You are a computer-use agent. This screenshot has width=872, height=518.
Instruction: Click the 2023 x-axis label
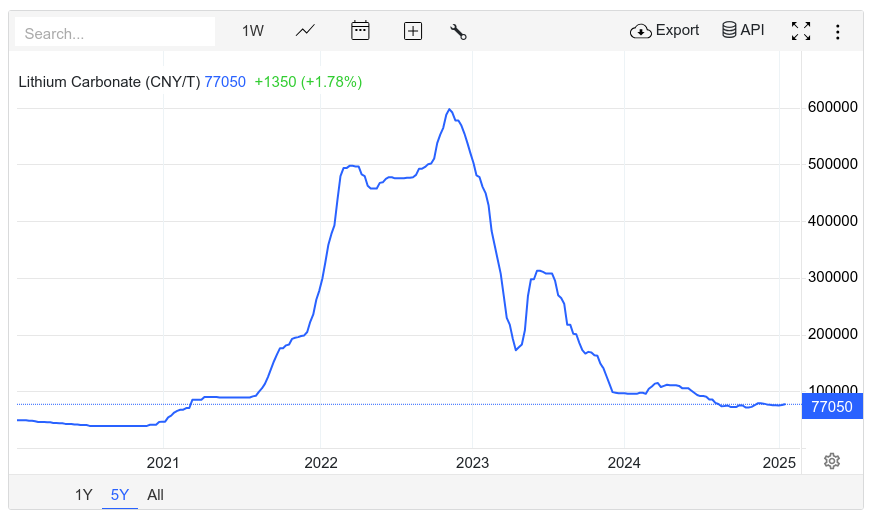point(472,463)
